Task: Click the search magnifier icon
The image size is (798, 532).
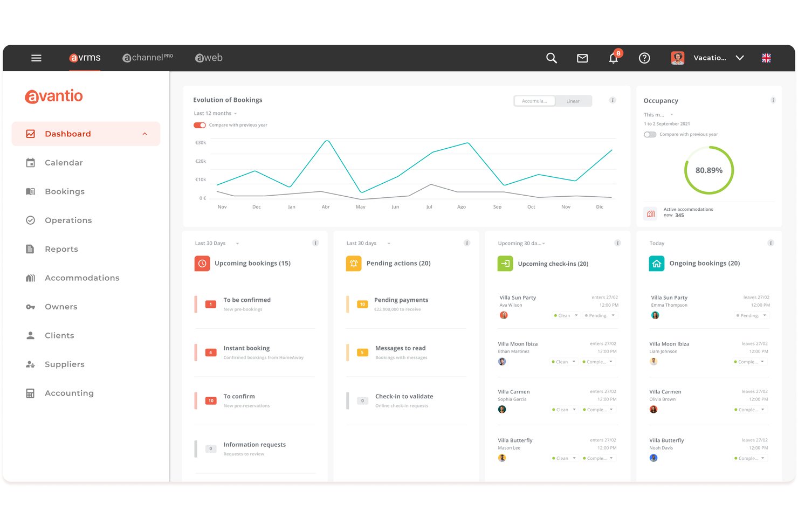Action: 551,58
